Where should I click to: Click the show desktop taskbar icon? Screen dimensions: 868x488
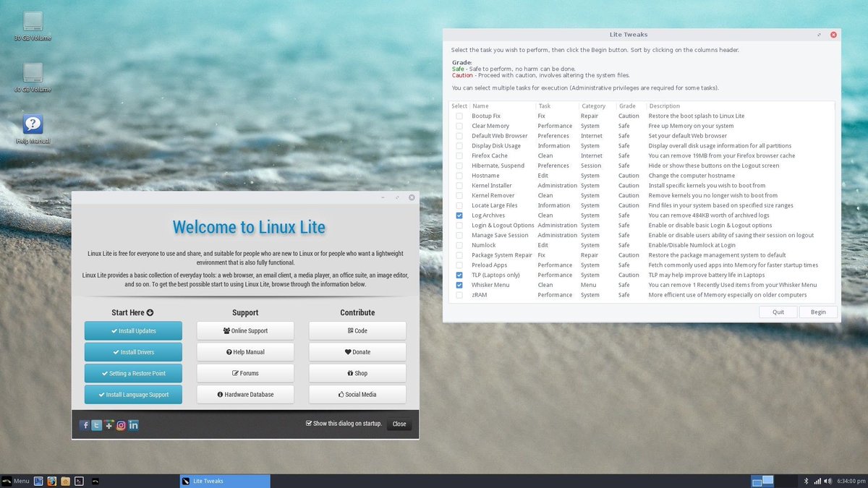(38, 481)
